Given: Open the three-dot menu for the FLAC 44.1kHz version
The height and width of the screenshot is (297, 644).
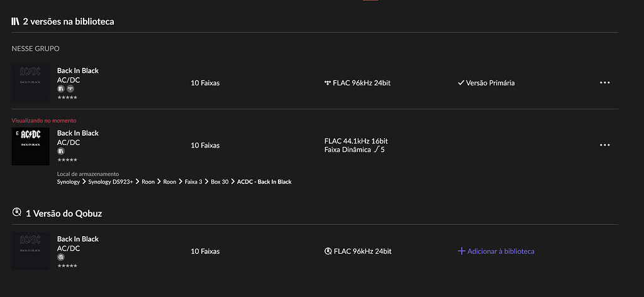Looking at the screenshot, I should (604, 145).
